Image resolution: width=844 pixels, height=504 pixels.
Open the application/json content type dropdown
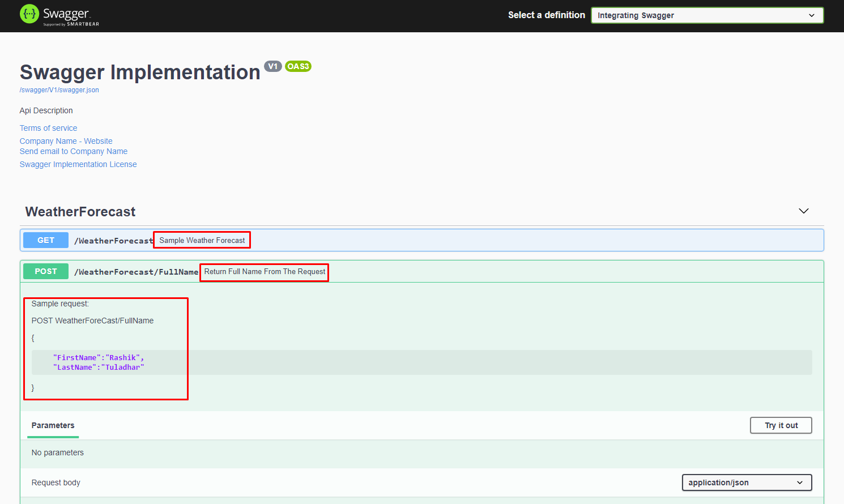746,482
